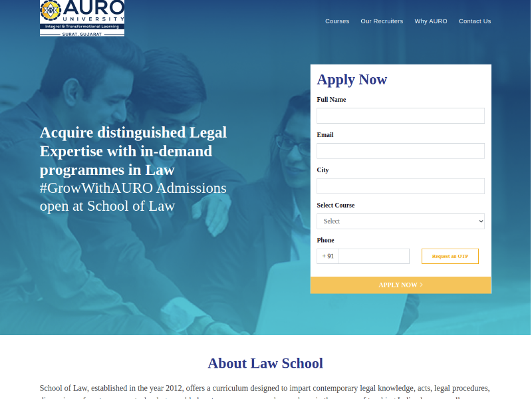This screenshot has height=399, width=532.
Task: Submit form with yellow APPLY NOW button
Action: (400, 285)
